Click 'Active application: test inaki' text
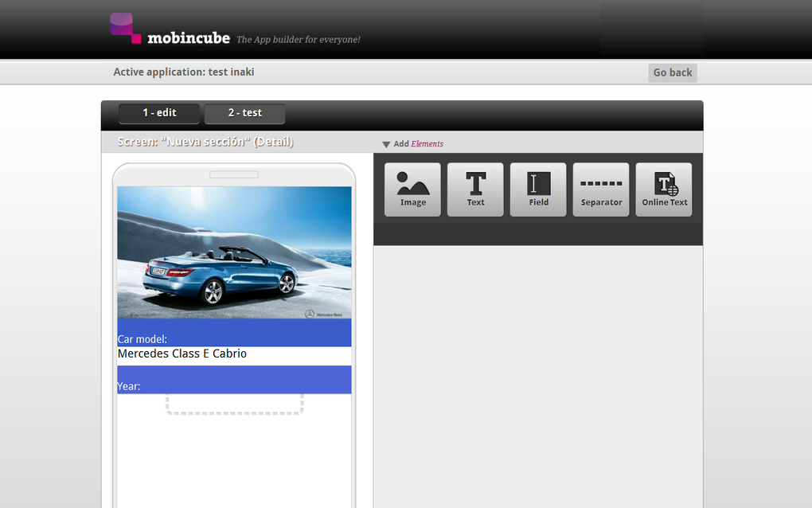 click(x=184, y=72)
